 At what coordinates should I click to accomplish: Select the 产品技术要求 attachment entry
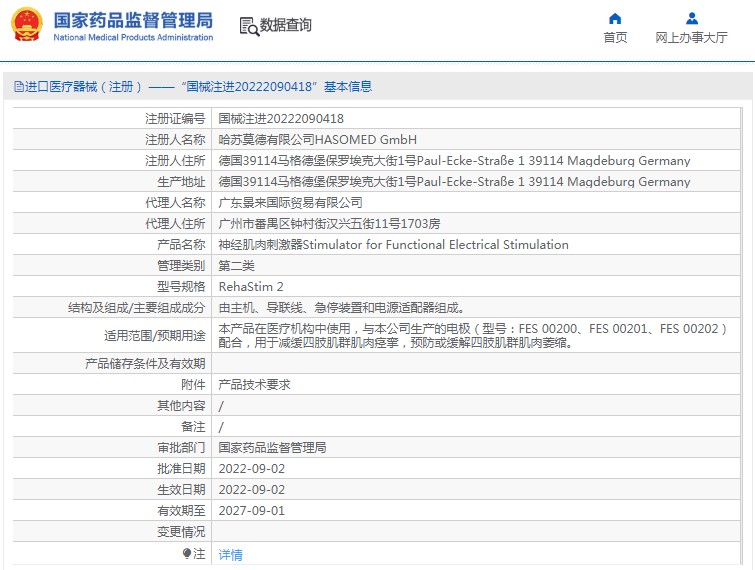(x=254, y=385)
